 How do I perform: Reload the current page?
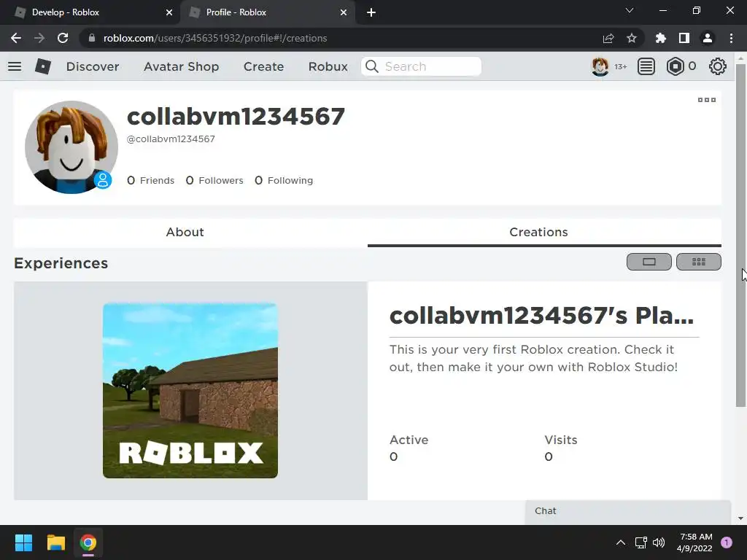click(x=63, y=38)
